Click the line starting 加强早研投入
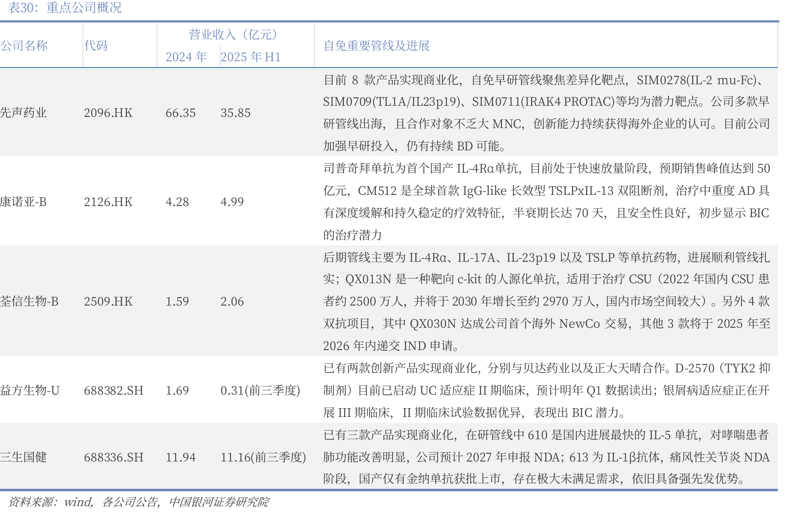The height and width of the screenshot is (513, 812). click(414, 146)
